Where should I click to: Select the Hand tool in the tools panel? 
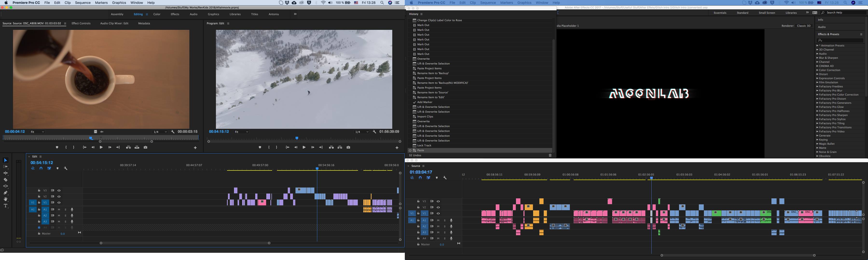click(x=5, y=199)
